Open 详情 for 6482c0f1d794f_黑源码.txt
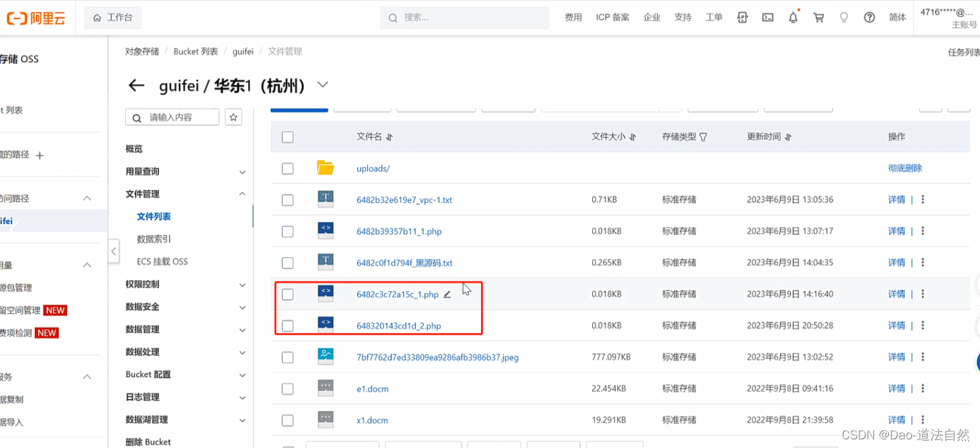 tap(896, 263)
